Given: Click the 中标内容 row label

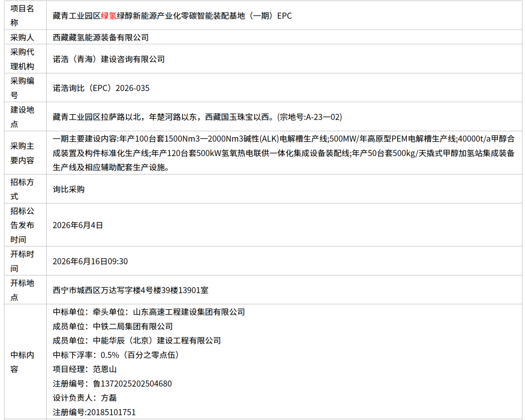Looking at the screenshot, I should [x=22, y=362].
